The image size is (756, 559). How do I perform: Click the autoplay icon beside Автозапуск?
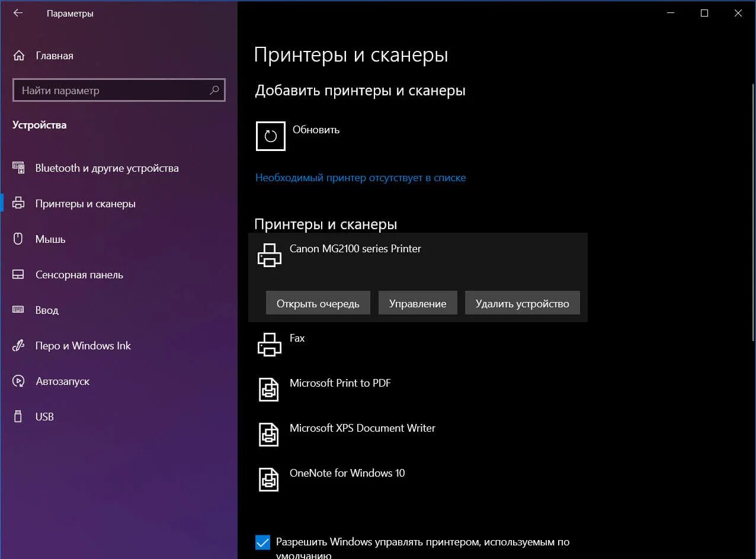click(18, 381)
